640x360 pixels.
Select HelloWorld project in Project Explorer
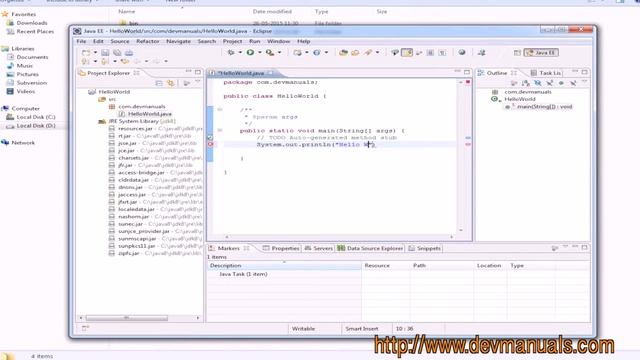pos(114,92)
